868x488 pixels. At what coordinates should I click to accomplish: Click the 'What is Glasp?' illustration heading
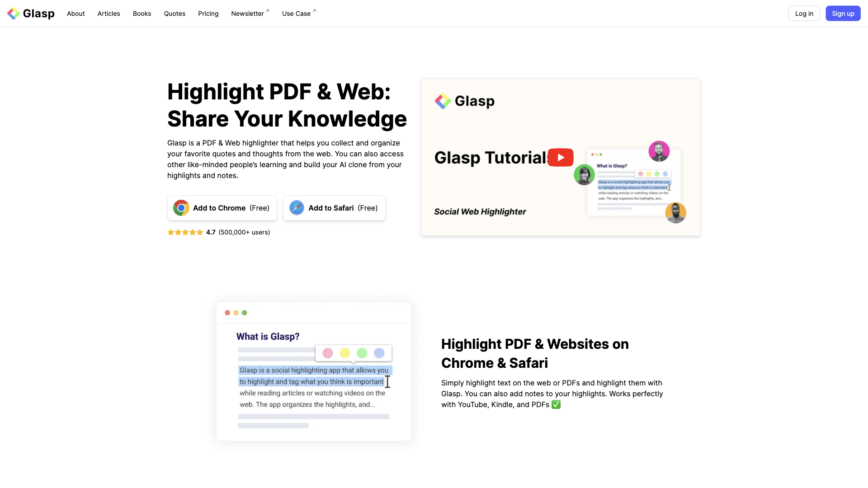[x=268, y=337]
